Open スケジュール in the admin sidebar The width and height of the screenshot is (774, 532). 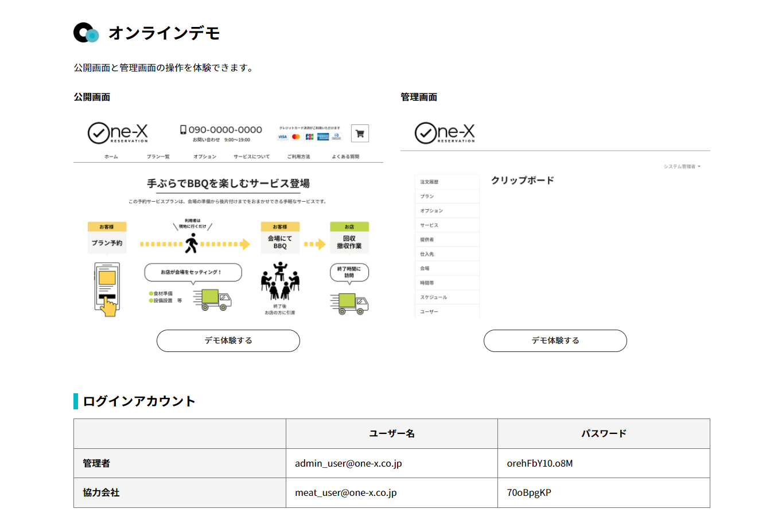433,298
